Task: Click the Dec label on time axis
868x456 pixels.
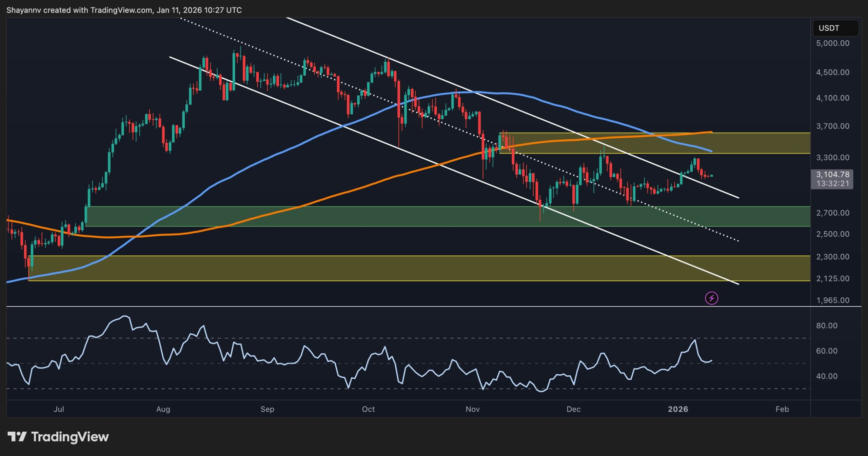Action: pyautogui.click(x=574, y=409)
